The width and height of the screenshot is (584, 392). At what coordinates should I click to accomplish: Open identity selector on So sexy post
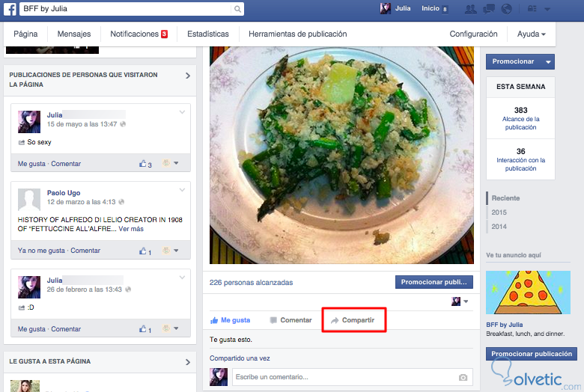point(170,163)
